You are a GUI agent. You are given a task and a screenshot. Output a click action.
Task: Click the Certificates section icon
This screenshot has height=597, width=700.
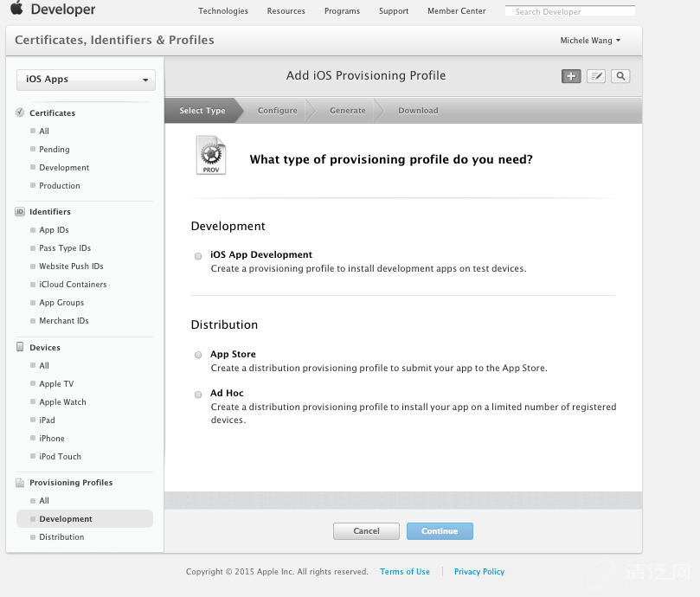pos(20,112)
